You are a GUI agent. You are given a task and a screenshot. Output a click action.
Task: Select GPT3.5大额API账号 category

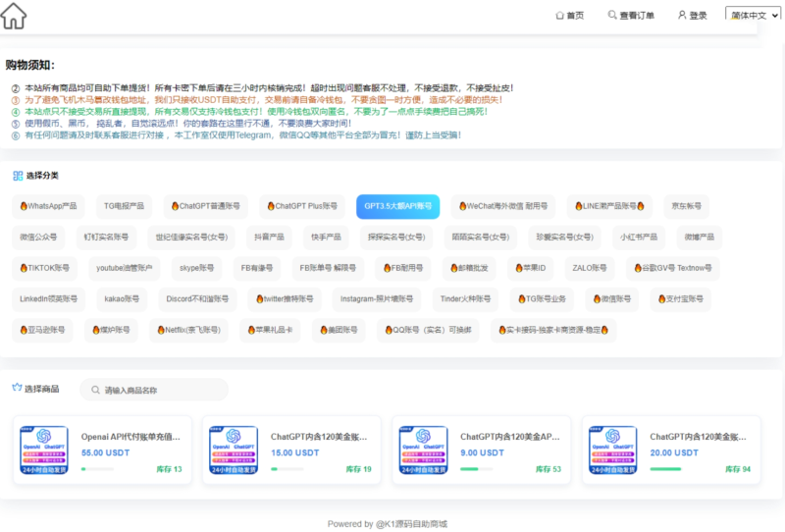coord(398,206)
